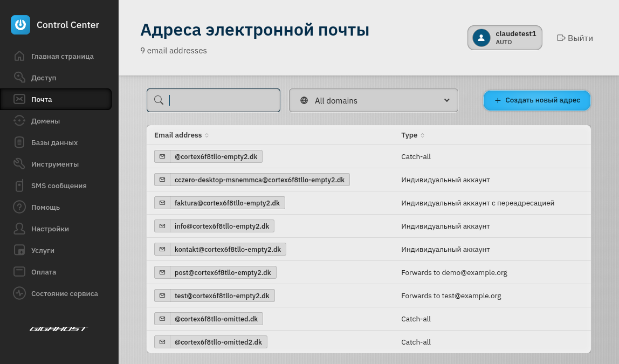Click the globe icon in All domains selector

pyautogui.click(x=304, y=100)
